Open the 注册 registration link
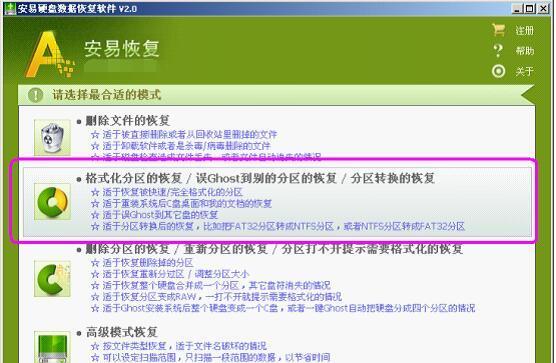 click(x=525, y=31)
